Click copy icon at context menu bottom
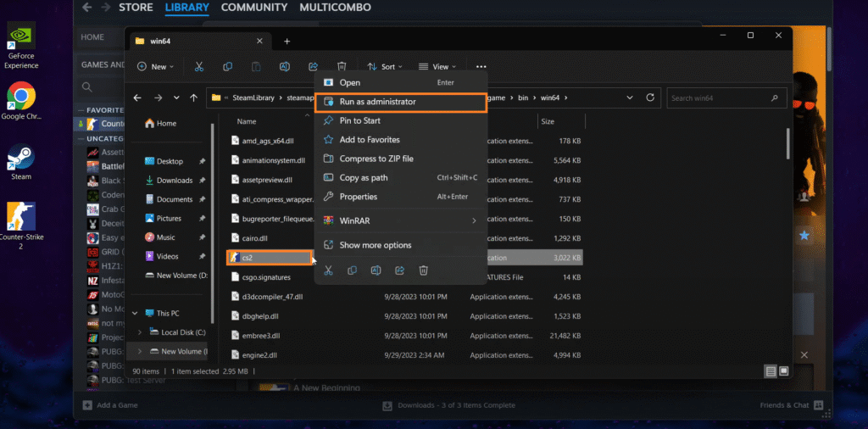 (x=352, y=270)
